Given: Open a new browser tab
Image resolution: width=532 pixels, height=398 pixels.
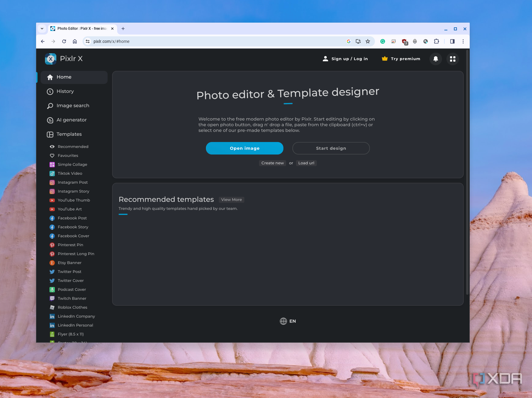Looking at the screenshot, I should coord(123,29).
